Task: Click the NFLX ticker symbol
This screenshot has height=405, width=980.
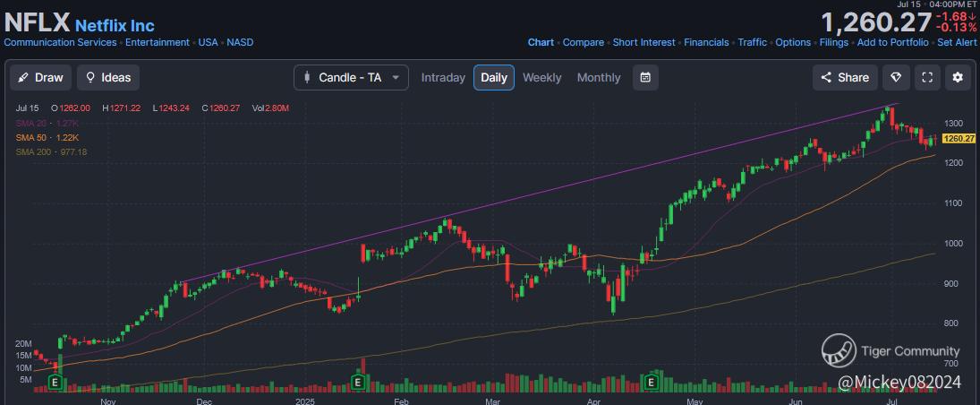Action: (37, 24)
